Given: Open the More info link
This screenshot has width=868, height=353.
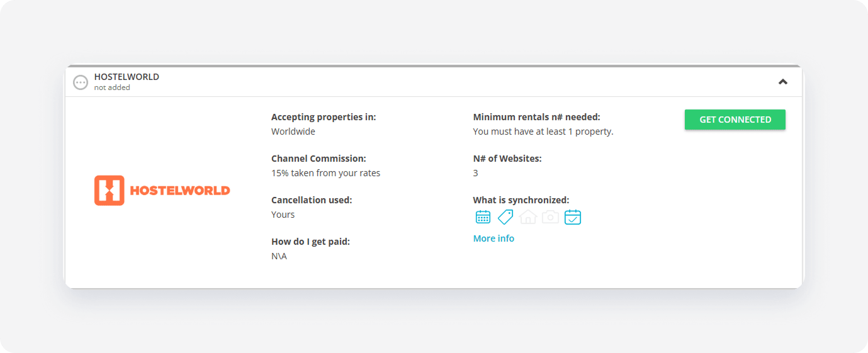Looking at the screenshot, I should pos(493,238).
